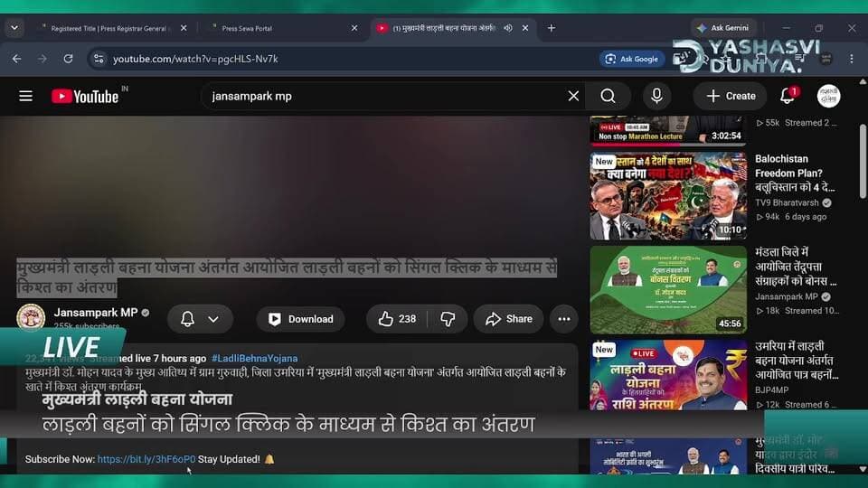The image size is (868, 488).
Task: View site information icon in address bar
Action: [x=99, y=59]
